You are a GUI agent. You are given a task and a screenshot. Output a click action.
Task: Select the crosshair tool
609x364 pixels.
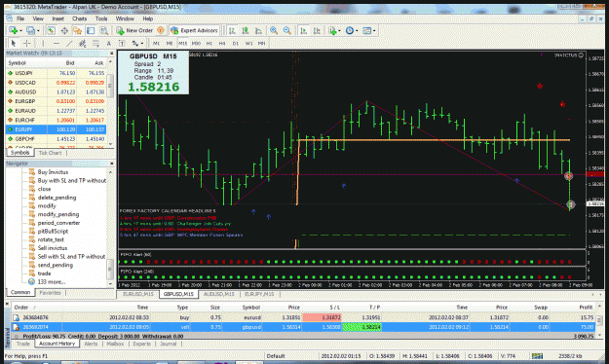[27, 43]
